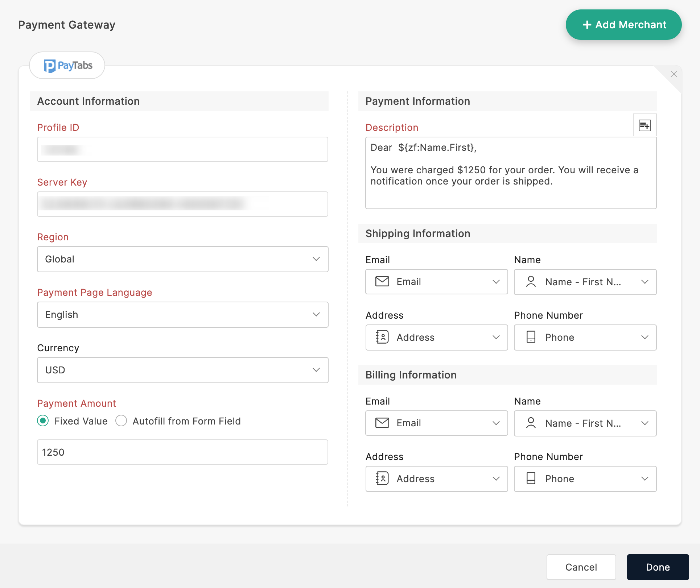Open the Region dropdown showing Global
The height and width of the screenshot is (588, 700).
182,259
